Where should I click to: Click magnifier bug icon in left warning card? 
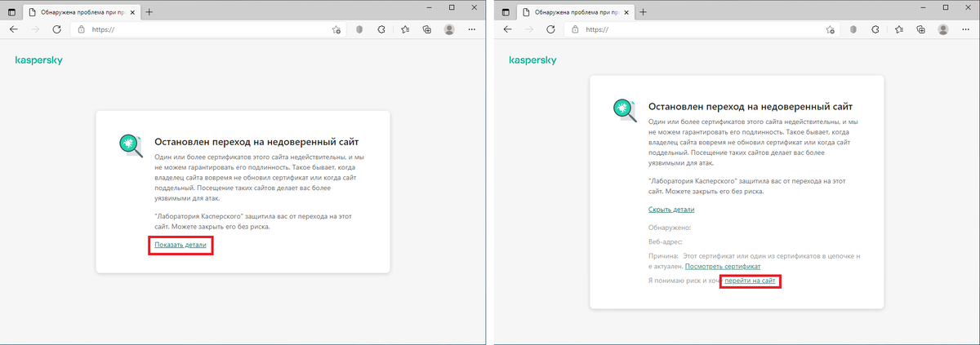click(x=131, y=145)
